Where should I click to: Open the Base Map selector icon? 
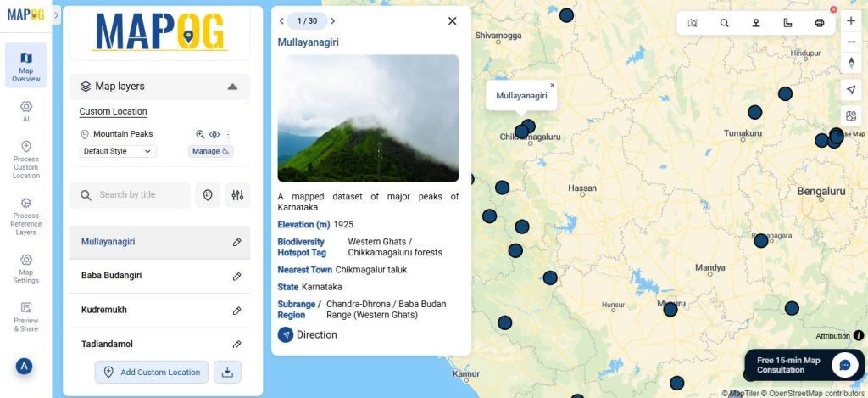pyautogui.click(x=851, y=116)
